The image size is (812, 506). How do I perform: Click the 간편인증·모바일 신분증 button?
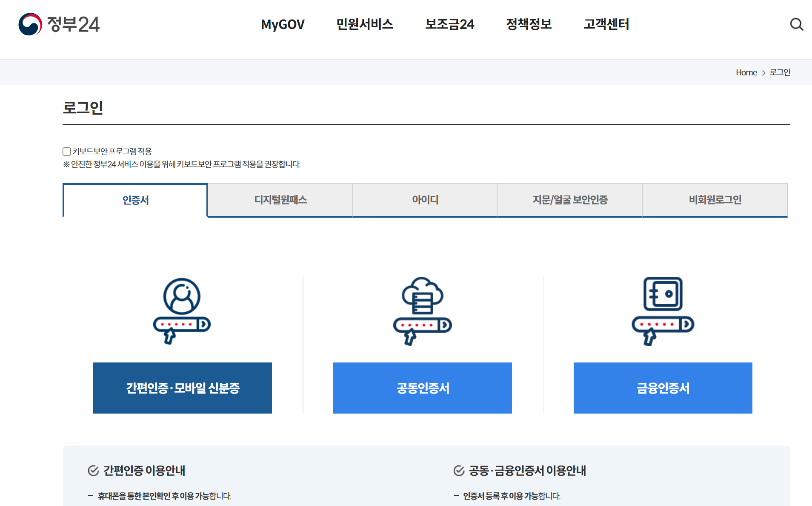[x=182, y=388]
